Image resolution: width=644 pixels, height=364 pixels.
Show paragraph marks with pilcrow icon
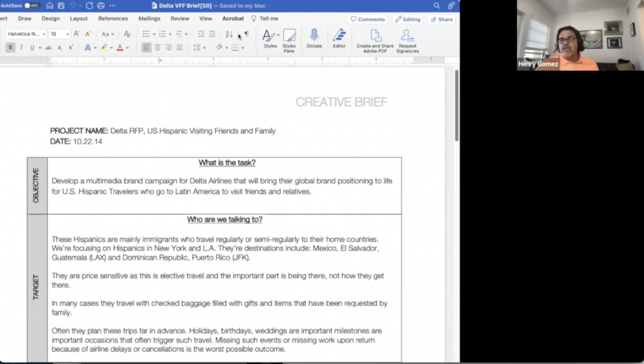click(247, 34)
